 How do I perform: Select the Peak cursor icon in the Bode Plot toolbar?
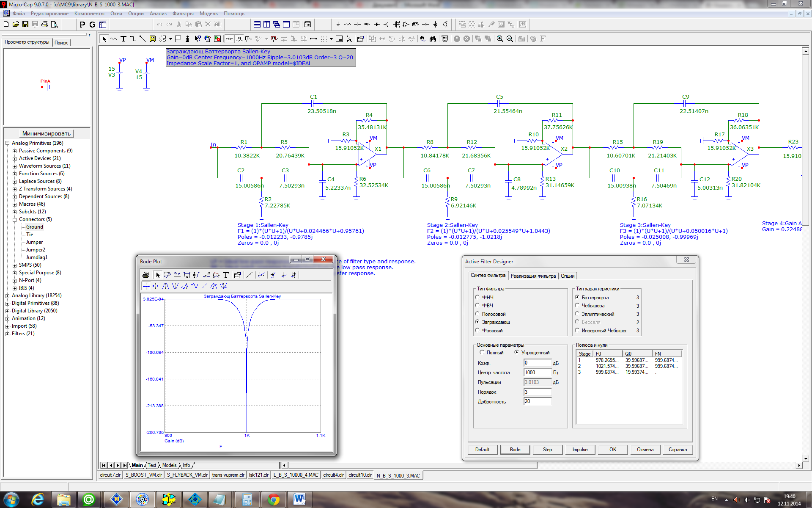pyautogui.click(x=165, y=286)
